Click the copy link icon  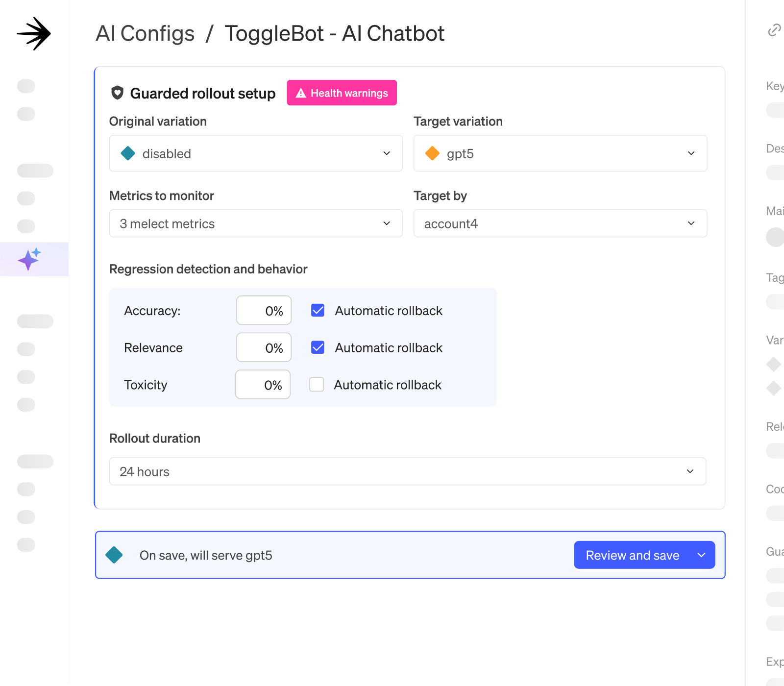[x=774, y=30]
